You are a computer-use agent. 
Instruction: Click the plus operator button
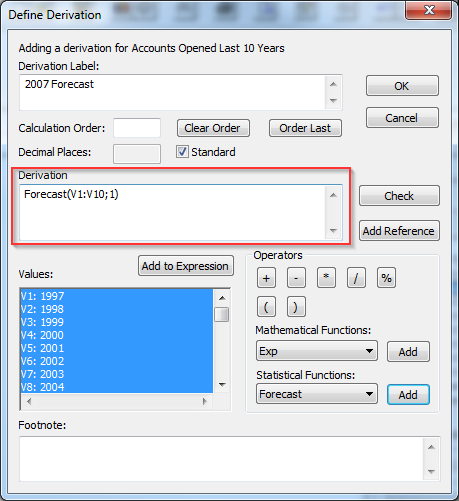(x=266, y=278)
